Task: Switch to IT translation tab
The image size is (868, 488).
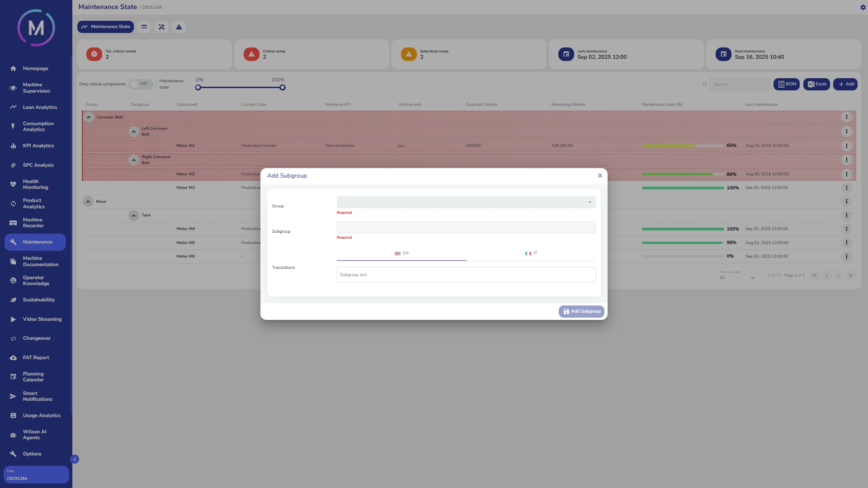Action: [x=531, y=253]
